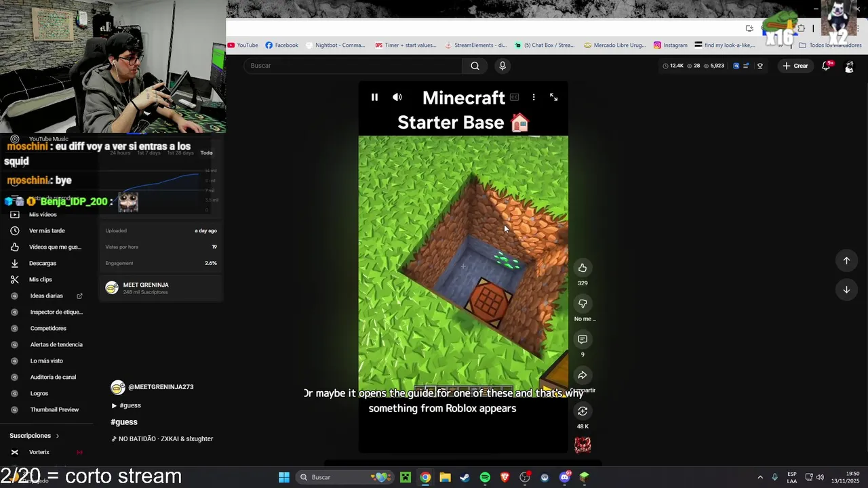
Task: Click the remix icon showing 48 K
Action: 583,411
